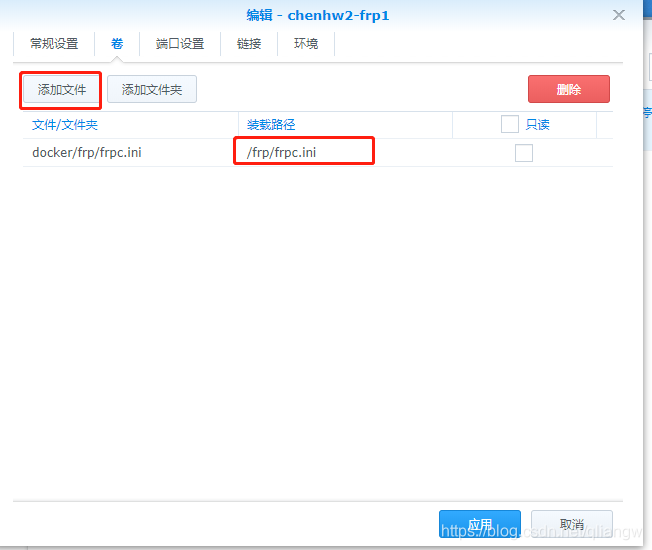The height and width of the screenshot is (550, 652).
Task: Go to the 链接 tab
Action: coord(249,43)
